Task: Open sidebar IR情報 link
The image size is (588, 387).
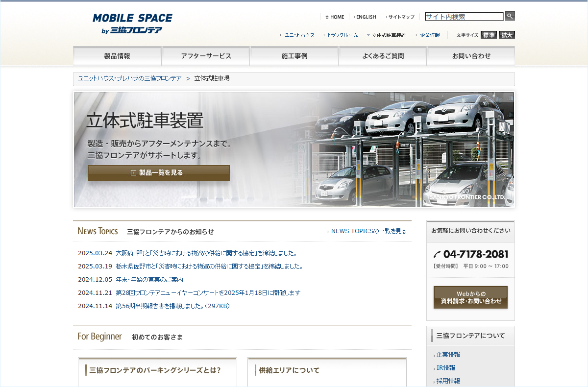Action: coord(445,368)
